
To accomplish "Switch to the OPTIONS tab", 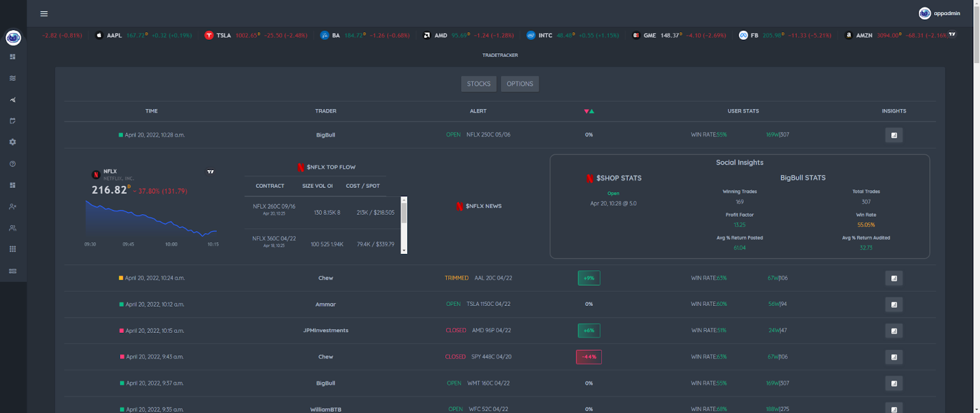I will coord(519,84).
